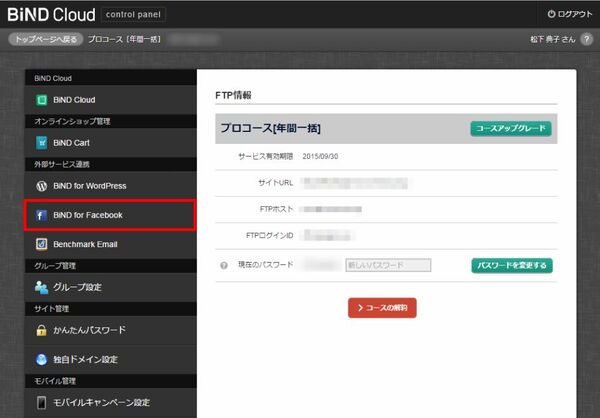Click the ログアウト logout button
Image resolution: width=600 pixels, height=418 pixels.
click(x=569, y=14)
